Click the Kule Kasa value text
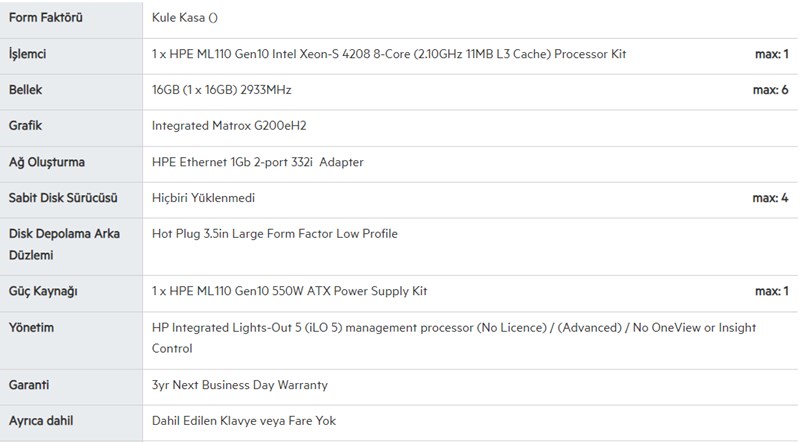This screenshot has height=442, width=800. click(189, 18)
